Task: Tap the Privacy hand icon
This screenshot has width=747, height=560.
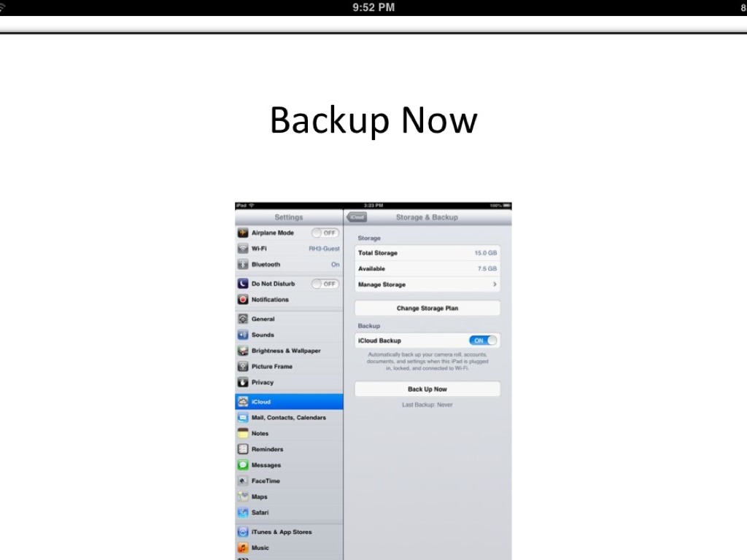Action: point(243,382)
